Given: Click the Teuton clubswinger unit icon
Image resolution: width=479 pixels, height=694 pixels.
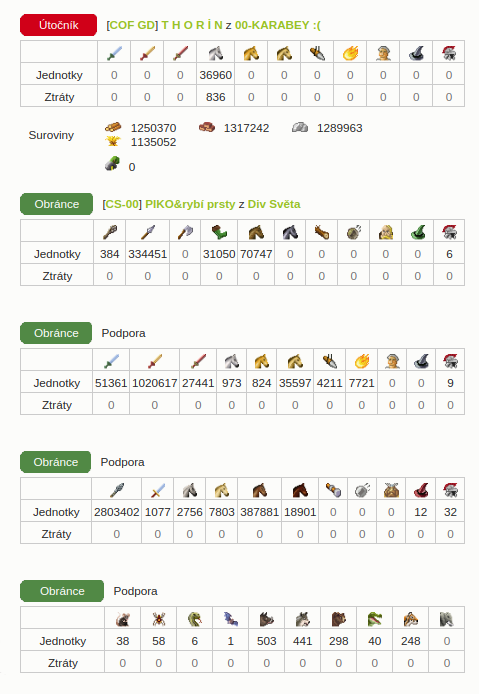Looking at the screenshot, I should [x=109, y=232].
